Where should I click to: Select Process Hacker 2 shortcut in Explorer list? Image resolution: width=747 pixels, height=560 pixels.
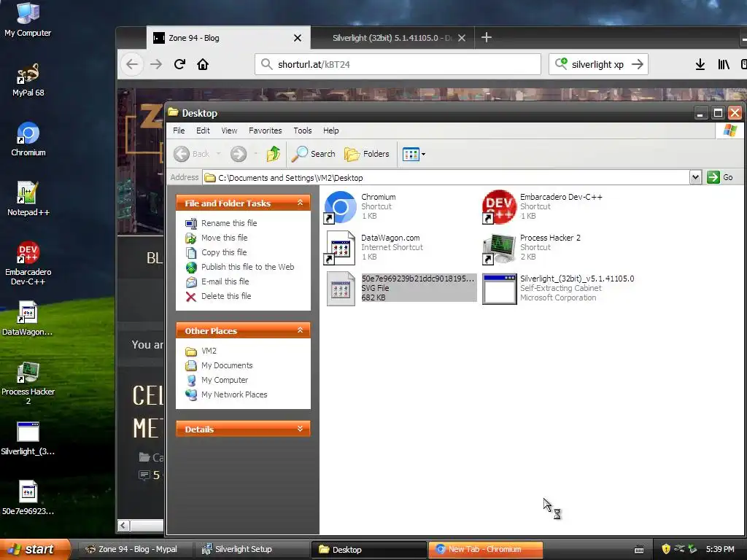532,247
